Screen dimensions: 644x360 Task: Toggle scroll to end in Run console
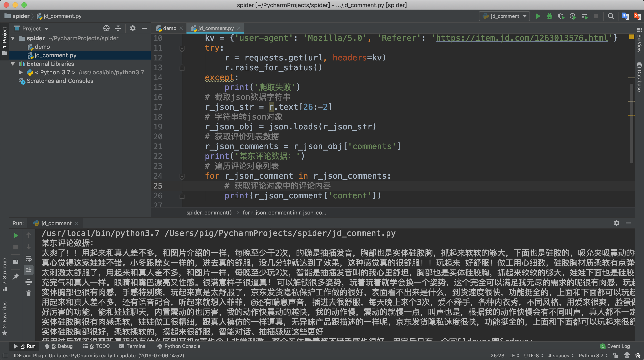28,270
